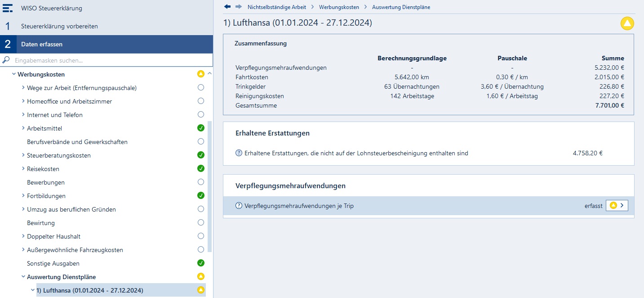Click the navigation tree vertical scrollbar
The width and height of the screenshot is (644, 298).
(209, 186)
